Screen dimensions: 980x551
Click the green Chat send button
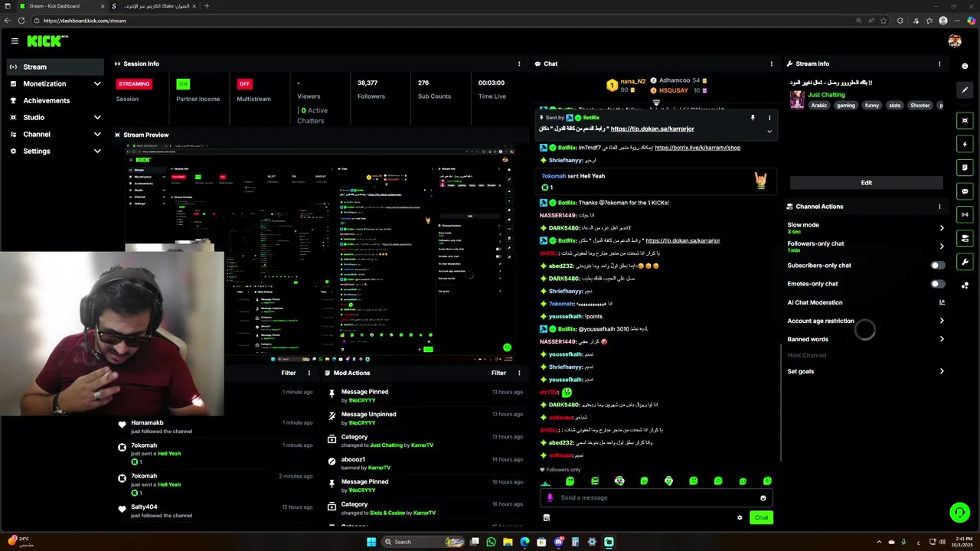point(761,518)
